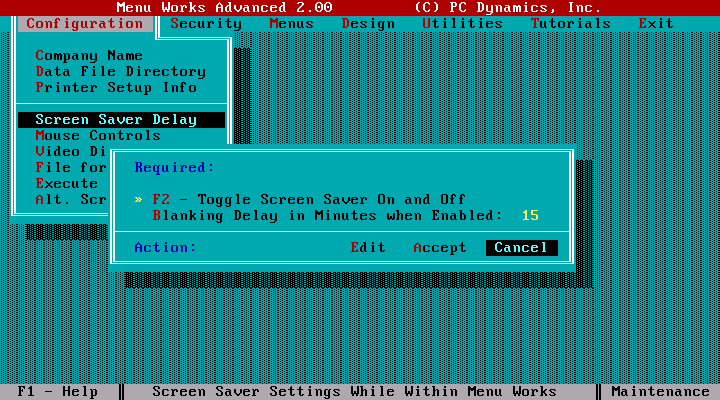Open the Security menu

pyautogui.click(x=206, y=23)
